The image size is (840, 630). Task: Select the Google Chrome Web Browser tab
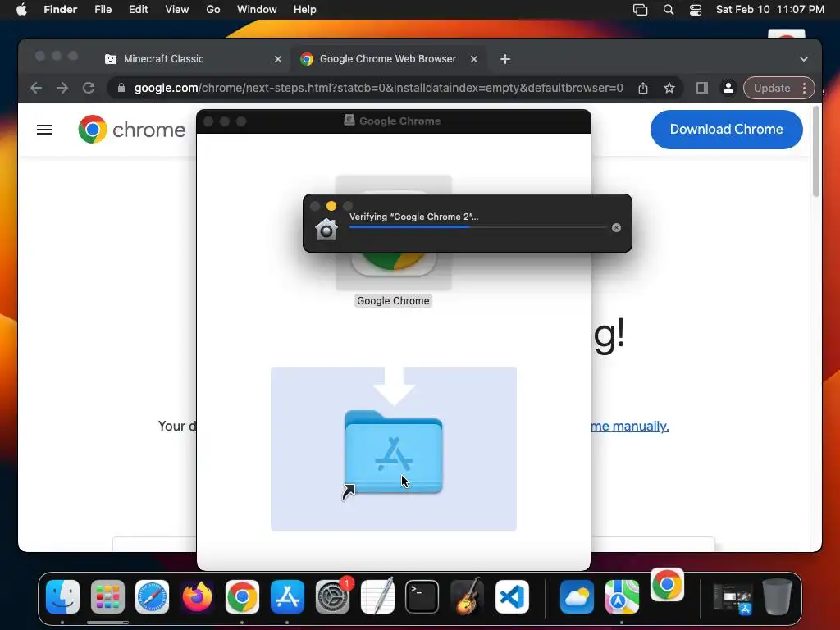[387, 59]
